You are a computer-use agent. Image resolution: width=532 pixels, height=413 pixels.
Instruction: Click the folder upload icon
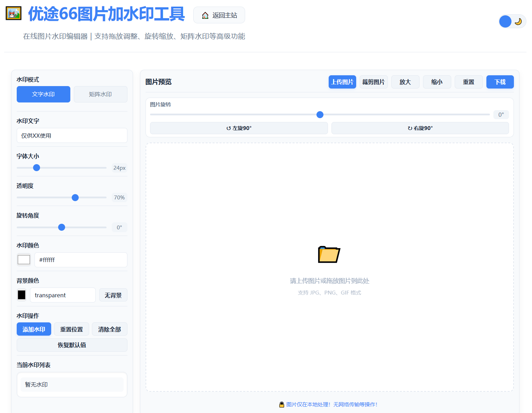329,254
